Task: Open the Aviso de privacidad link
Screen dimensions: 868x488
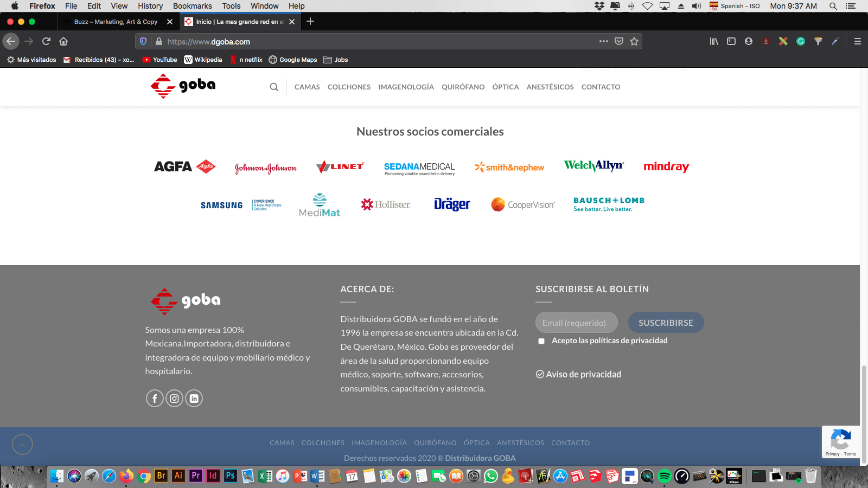Action: (578, 374)
